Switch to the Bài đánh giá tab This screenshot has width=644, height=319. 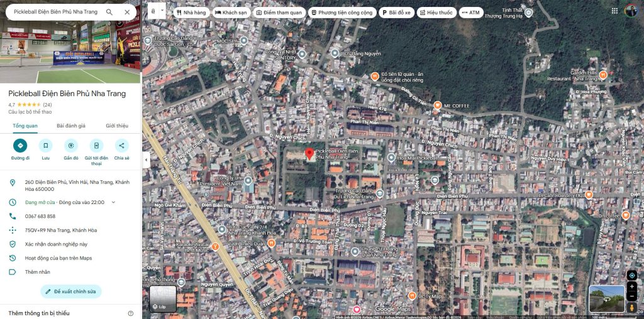(x=71, y=126)
